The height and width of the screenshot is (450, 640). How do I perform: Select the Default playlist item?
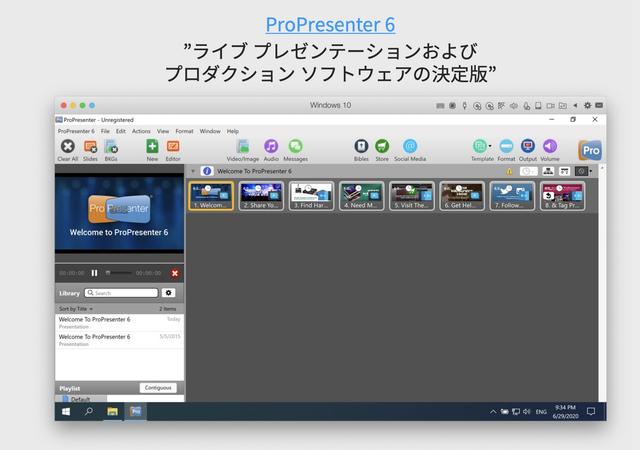click(x=81, y=399)
